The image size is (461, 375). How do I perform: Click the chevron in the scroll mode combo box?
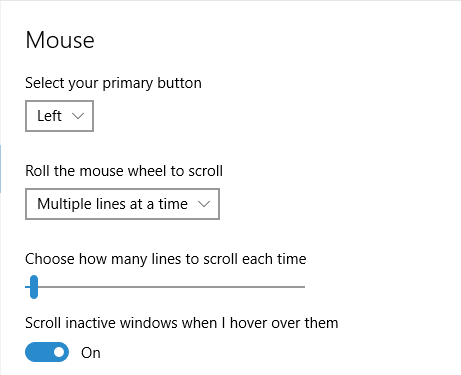(x=204, y=204)
